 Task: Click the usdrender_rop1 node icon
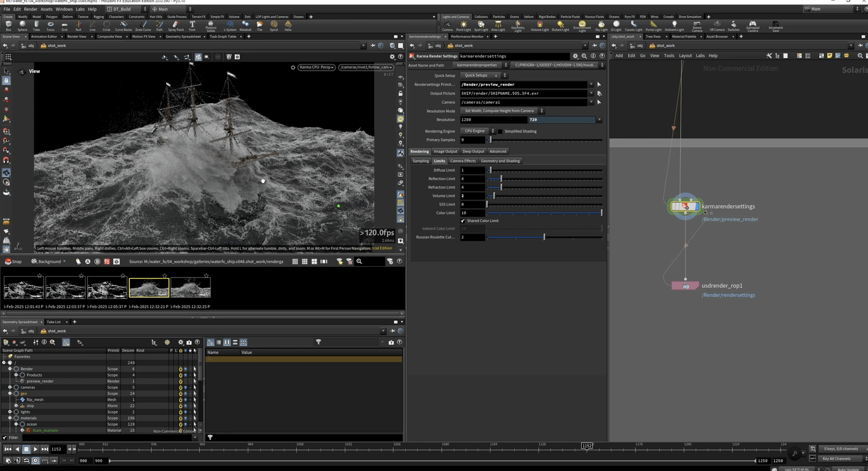coord(685,286)
